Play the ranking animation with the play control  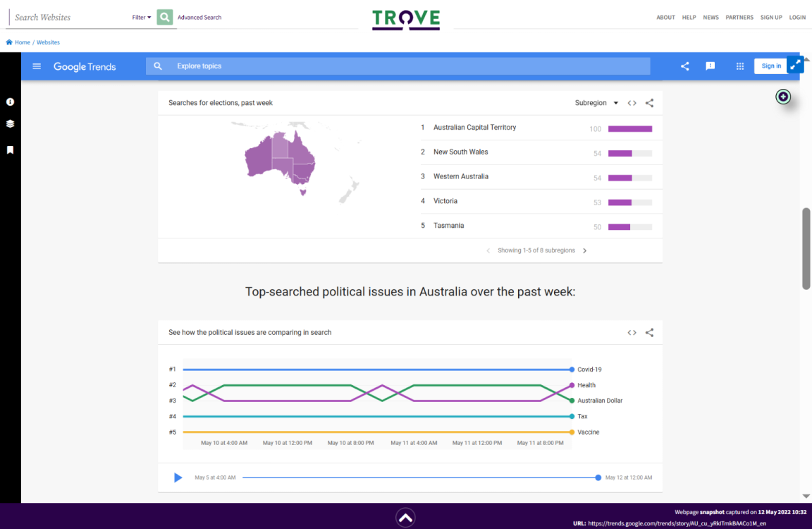click(178, 478)
